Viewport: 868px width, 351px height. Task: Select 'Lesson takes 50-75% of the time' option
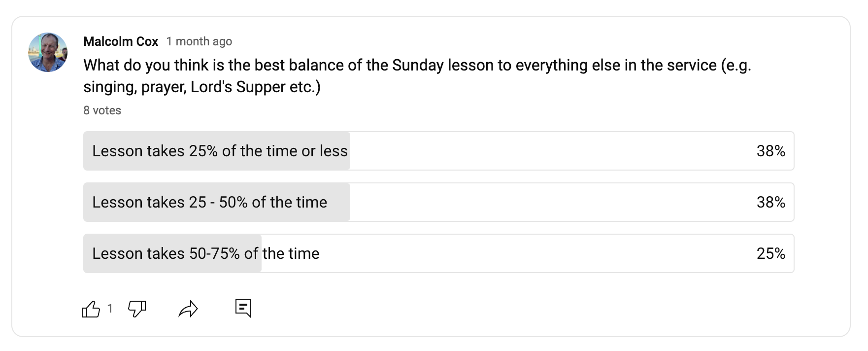pos(438,253)
